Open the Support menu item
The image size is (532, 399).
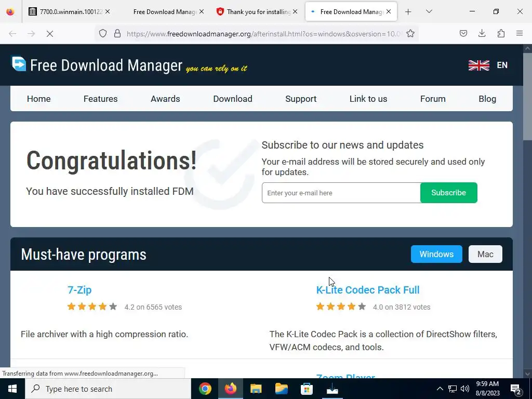point(301,99)
